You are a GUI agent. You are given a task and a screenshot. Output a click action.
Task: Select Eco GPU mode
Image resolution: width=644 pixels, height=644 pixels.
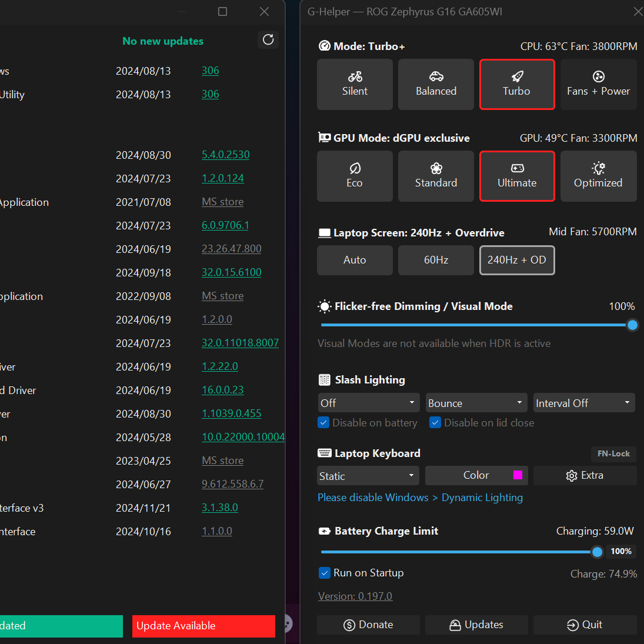(x=355, y=176)
